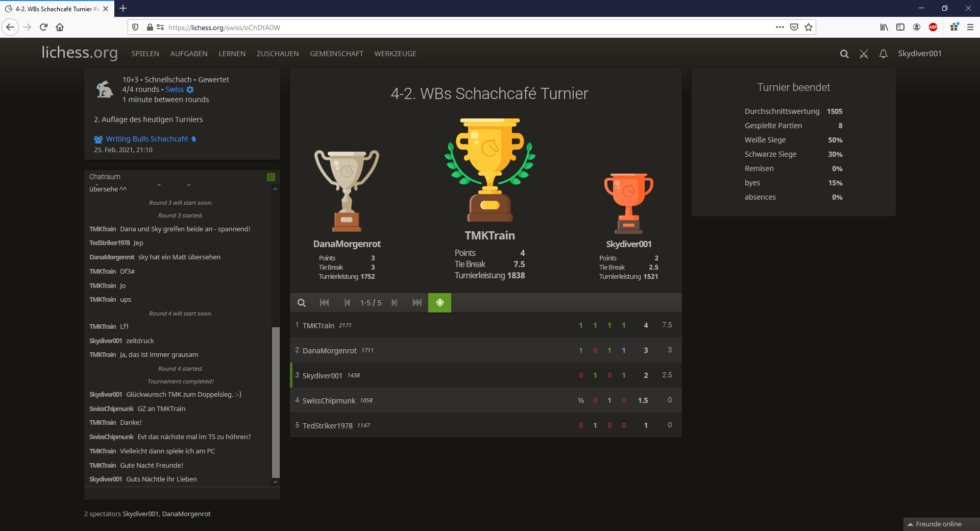The image size is (980, 531).
Task: Click the lichess search magnifier icon
Action: [844, 54]
